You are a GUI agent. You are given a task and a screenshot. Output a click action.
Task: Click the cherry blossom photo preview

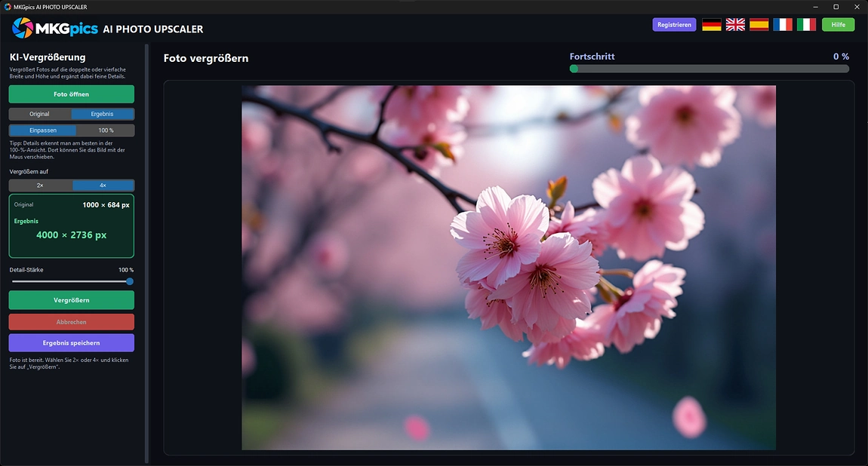point(509,268)
